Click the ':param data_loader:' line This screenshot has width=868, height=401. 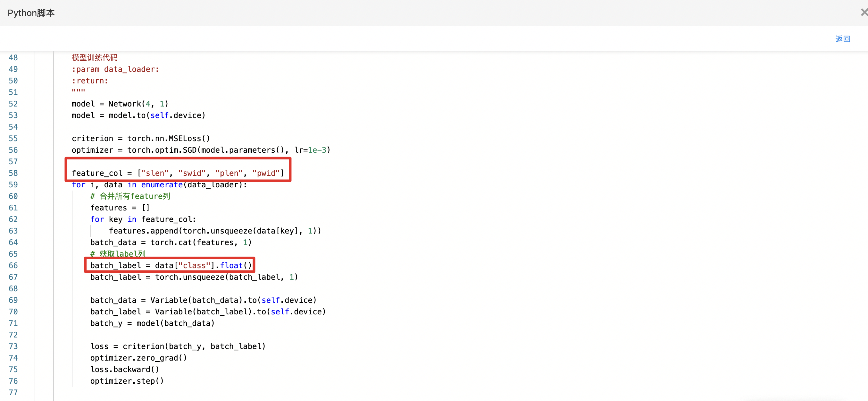(115, 69)
